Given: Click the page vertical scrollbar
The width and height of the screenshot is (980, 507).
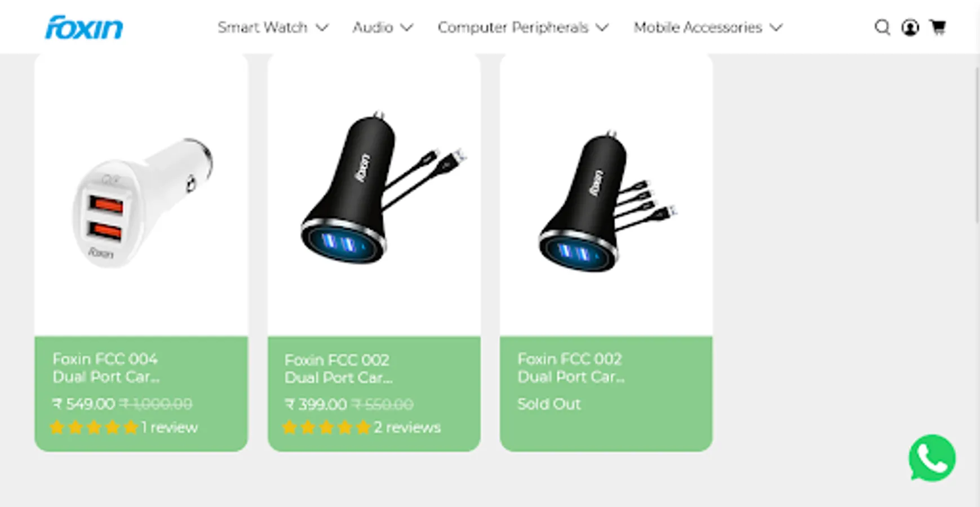Looking at the screenshot, I should tap(977, 146).
